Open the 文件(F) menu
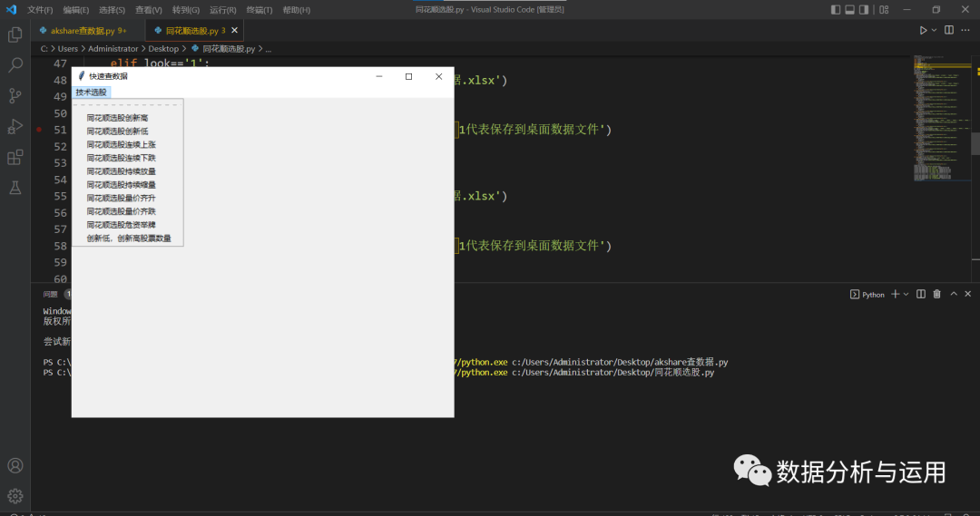Viewport: 980px width, 516px height. [40, 10]
